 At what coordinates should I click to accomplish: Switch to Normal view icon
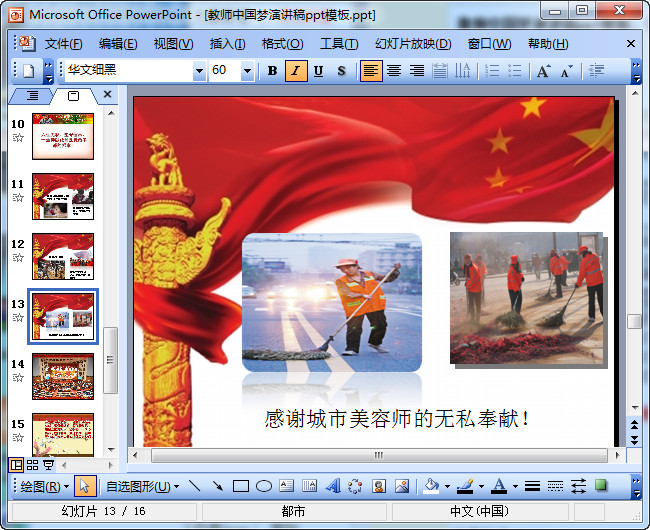coord(16,465)
